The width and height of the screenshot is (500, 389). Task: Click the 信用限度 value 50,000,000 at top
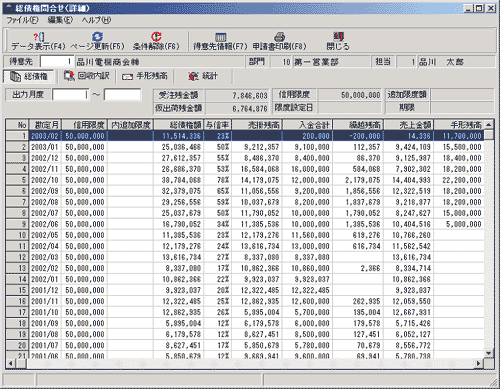point(350,95)
